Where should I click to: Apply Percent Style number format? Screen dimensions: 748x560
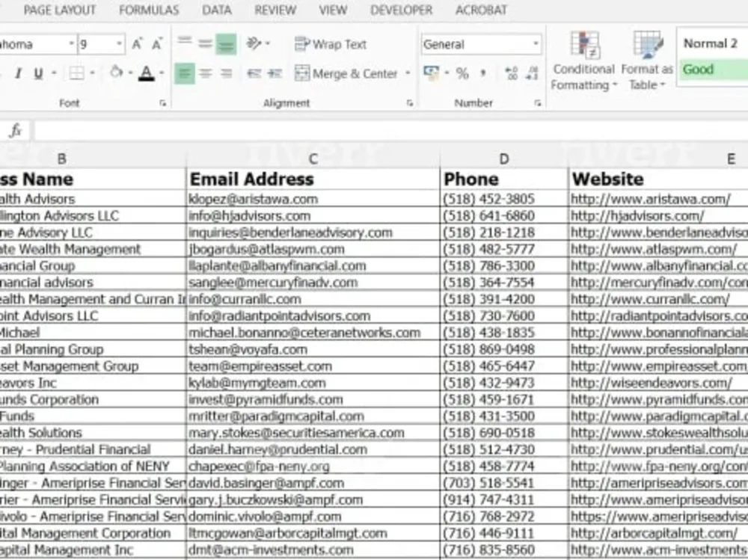tap(462, 74)
